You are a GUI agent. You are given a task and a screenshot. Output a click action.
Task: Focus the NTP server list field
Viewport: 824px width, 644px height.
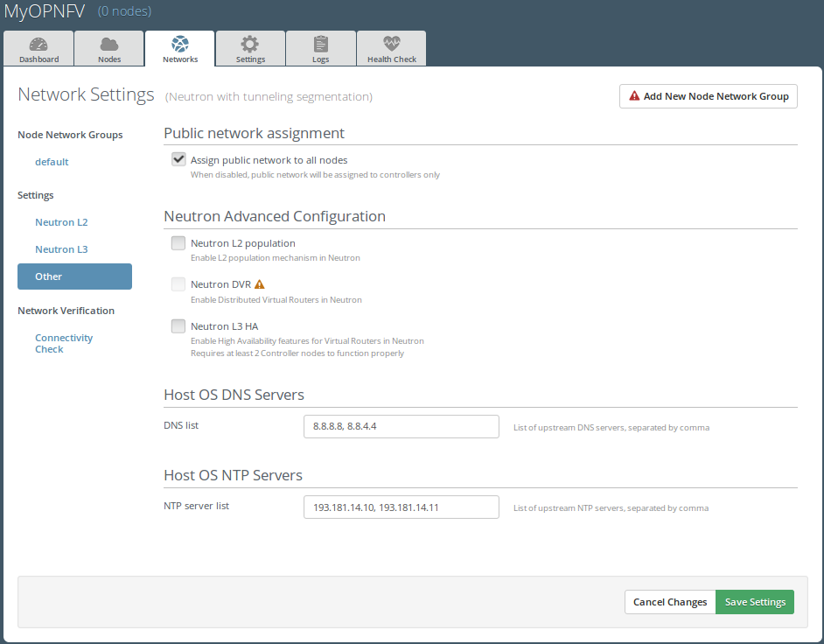(x=401, y=507)
